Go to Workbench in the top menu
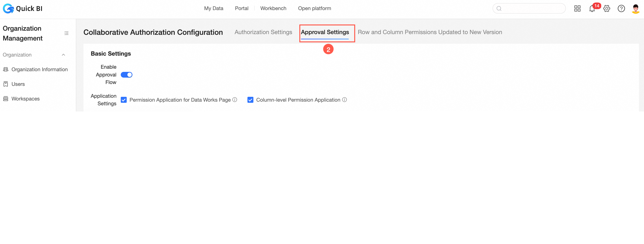The height and width of the screenshot is (244, 644). 273,8
